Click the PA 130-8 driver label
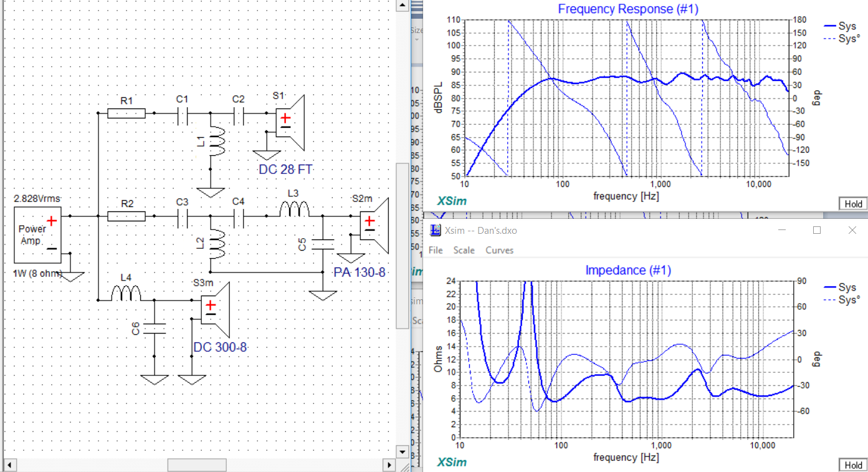This screenshot has width=868, height=472. coord(360,272)
